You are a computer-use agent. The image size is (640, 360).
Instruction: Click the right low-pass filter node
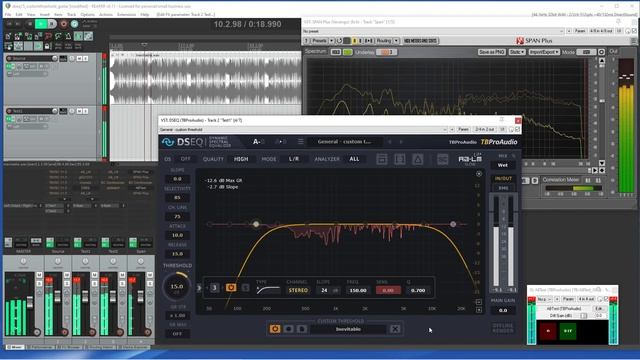tap(453, 224)
